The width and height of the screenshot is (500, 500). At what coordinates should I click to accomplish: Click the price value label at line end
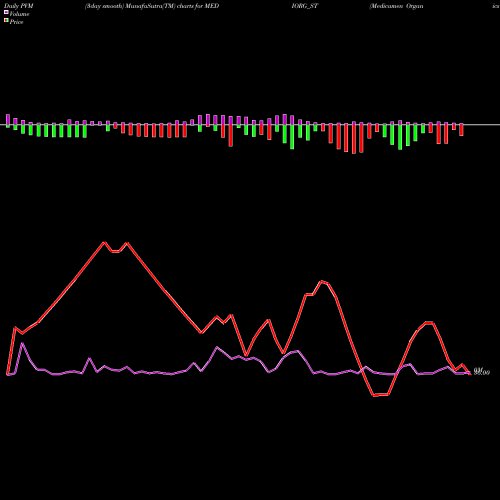pos(482,372)
